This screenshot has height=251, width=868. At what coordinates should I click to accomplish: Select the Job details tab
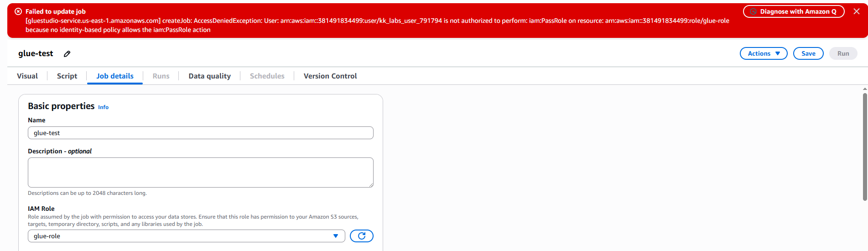point(115,76)
